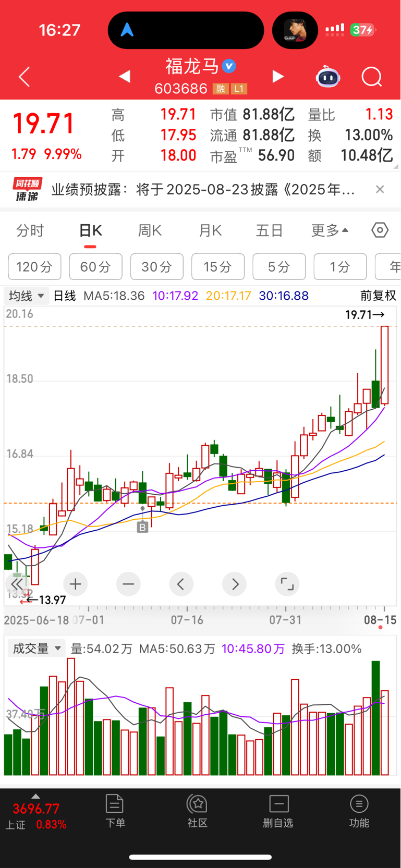
Task: Tap the 2025-06-18 start date label
Action: pos(37,620)
